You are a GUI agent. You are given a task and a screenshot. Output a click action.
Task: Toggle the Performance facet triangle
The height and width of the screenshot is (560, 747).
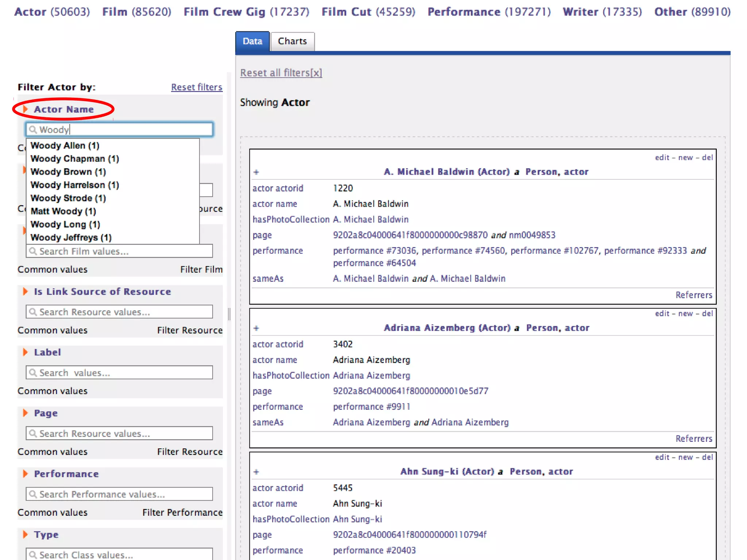25,474
